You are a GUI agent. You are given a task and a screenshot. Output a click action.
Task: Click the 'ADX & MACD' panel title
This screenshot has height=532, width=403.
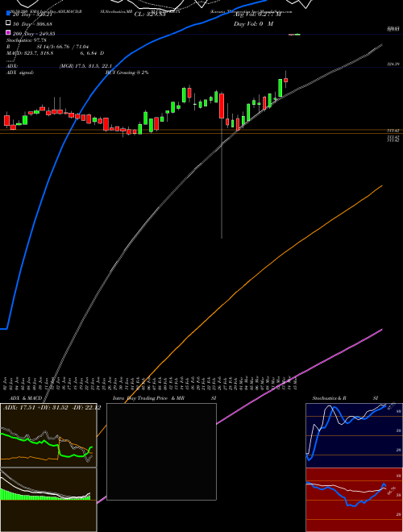tap(26, 398)
